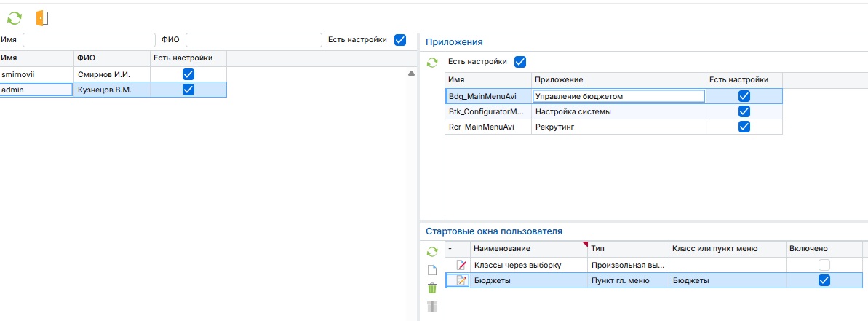Refresh the Приложения panel list
868x321 pixels.
pos(432,63)
